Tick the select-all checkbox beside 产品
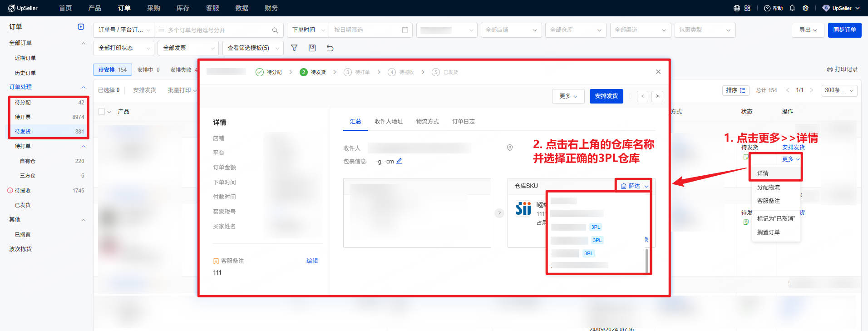The width and height of the screenshot is (868, 331). [x=102, y=112]
